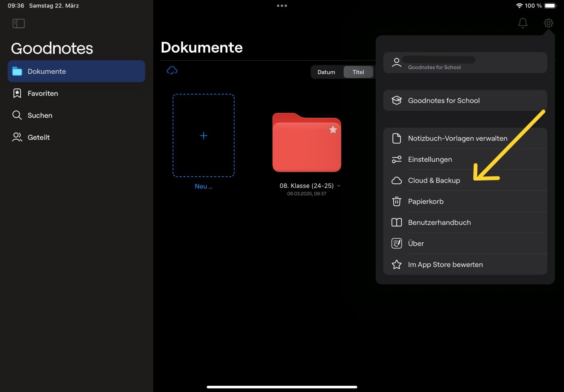This screenshot has width=564, height=392.
Task: Open Goodnotes for School menu entry
Action: click(x=465, y=100)
